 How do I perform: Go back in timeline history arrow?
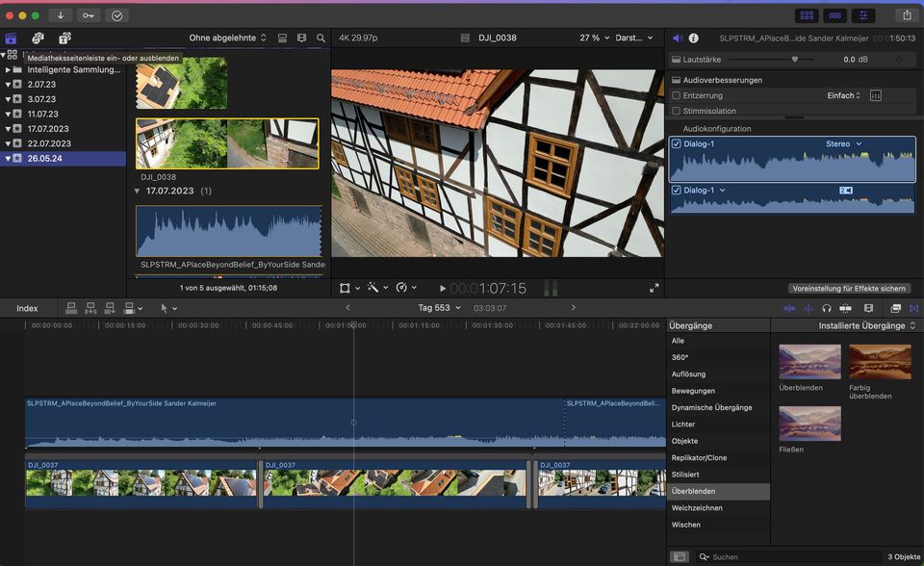pyautogui.click(x=347, y=307)
